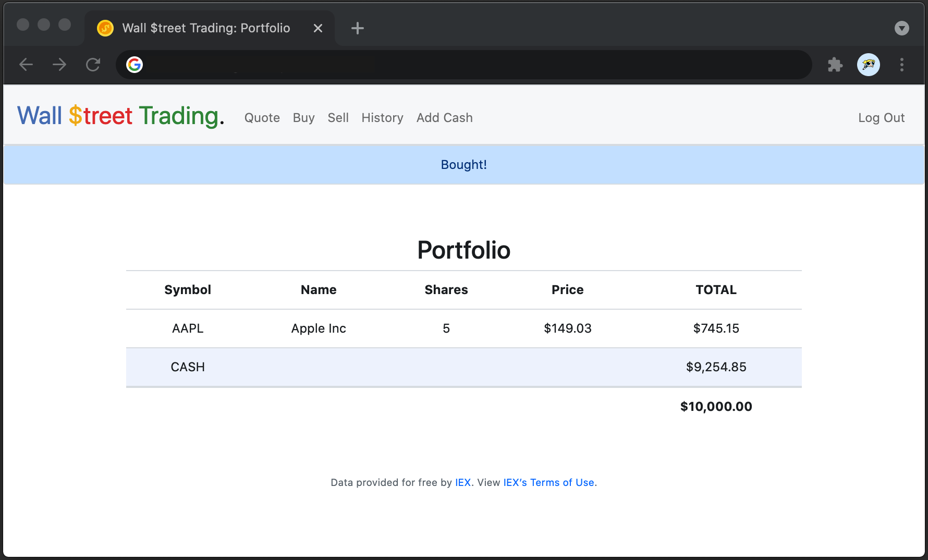Click the grand total $10,000.00
The height and width of the screenshot is (560, 928).
pos(716,407)
